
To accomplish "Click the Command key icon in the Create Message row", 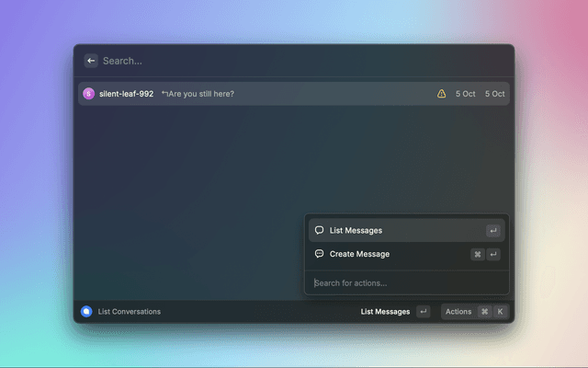I will [478, 255].
